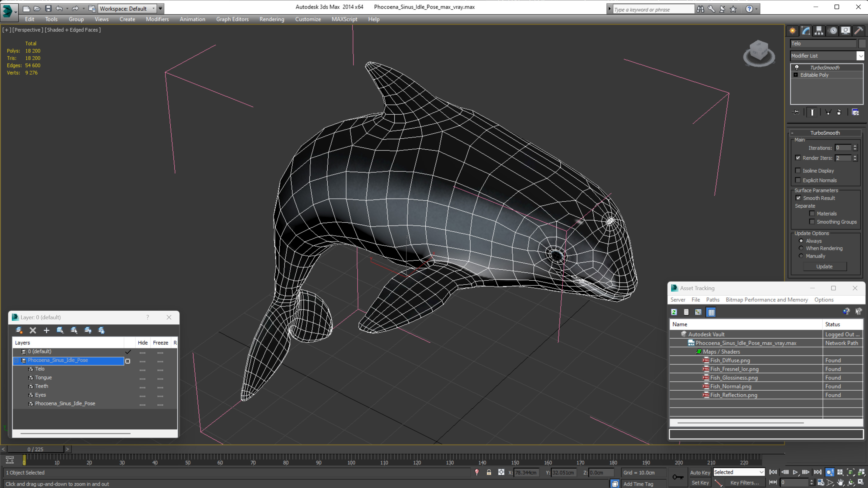Click the Pin Stack icon
Screen dimensions: 868x488
coord(796,112)
